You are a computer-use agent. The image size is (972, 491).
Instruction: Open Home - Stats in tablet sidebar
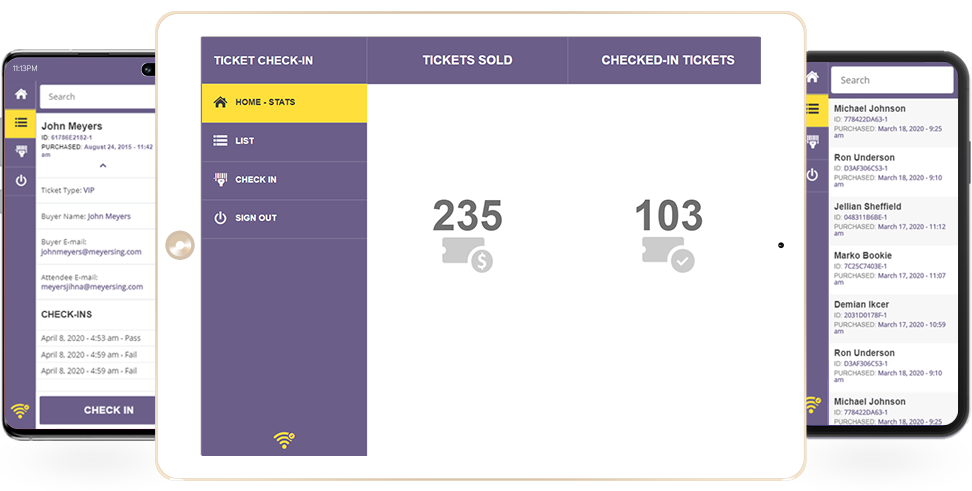coord(284,103)
